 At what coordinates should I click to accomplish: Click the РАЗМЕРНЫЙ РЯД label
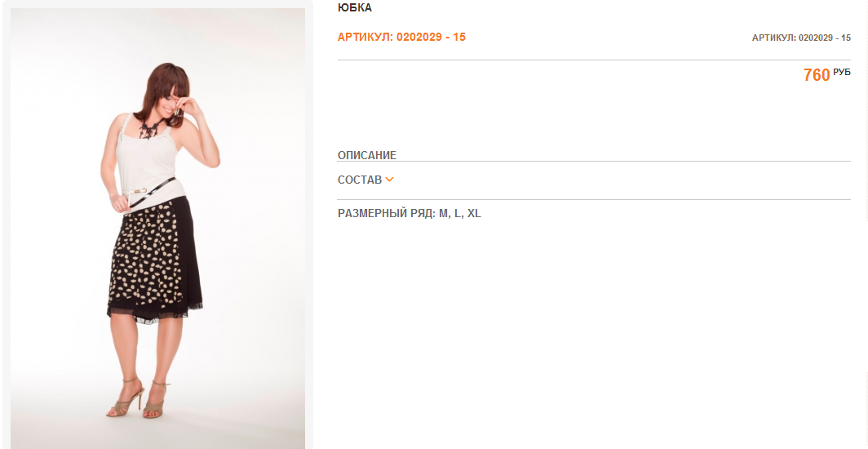pyautogui.click(x=387, y=213)
